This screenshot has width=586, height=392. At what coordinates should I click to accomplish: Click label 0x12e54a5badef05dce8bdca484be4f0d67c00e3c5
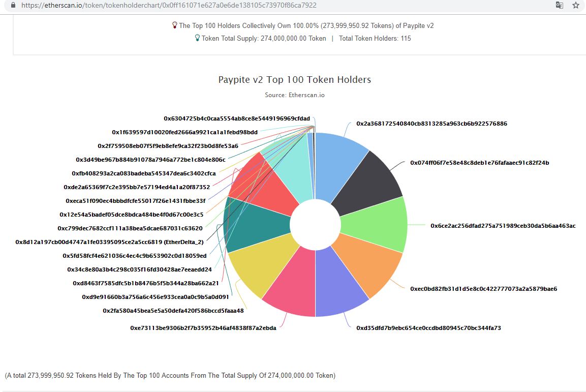pos(132,215)
